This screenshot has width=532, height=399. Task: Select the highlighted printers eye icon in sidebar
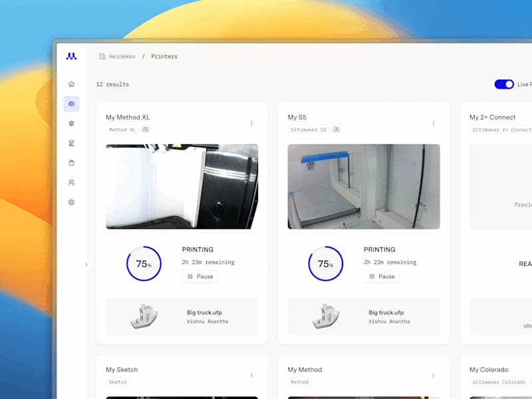tap(71, 104)
